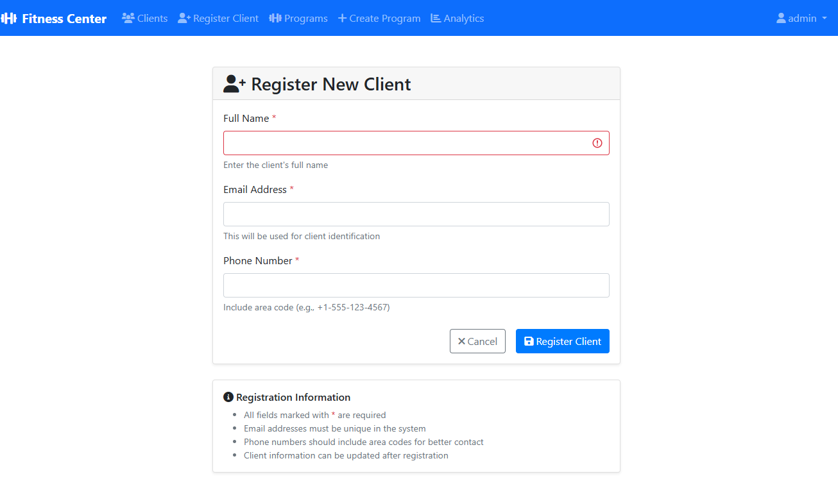Click the Programs dumbbell icon
The image size is (838, 504).
(x=275, y=19)
